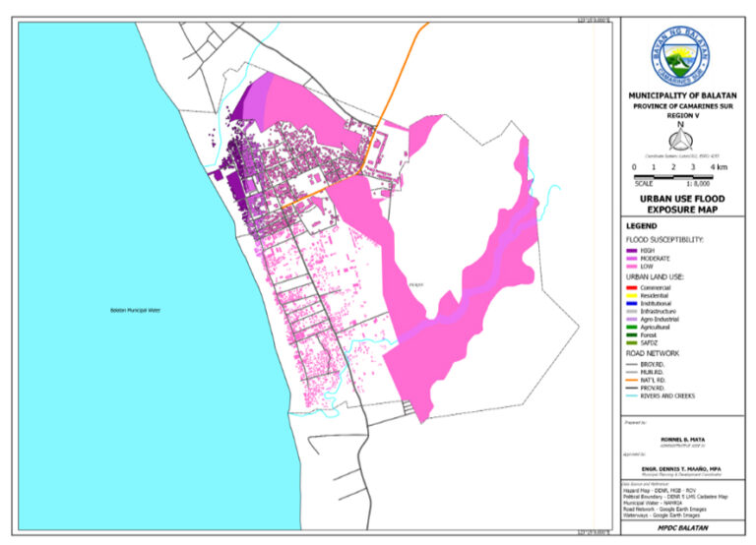Click the LEGEND section heading
The image size is (756, 545).
point(641,226)
